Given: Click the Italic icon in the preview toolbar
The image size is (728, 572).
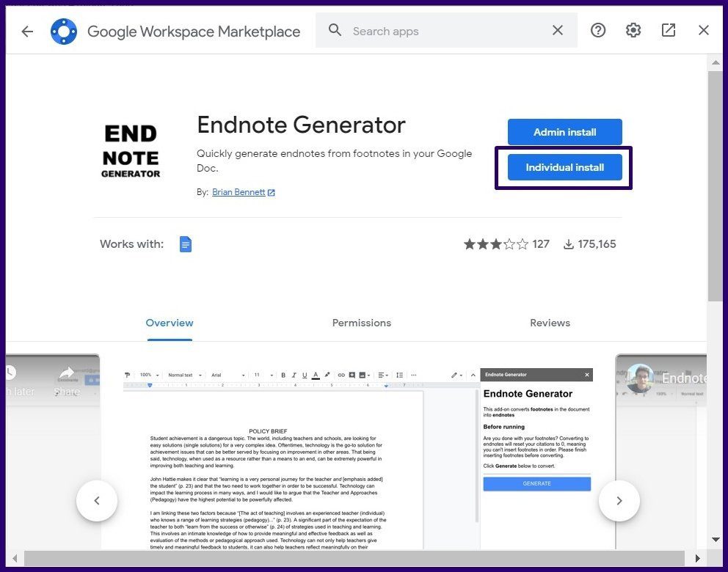Looking at the screenshot, I should point(294,375).
